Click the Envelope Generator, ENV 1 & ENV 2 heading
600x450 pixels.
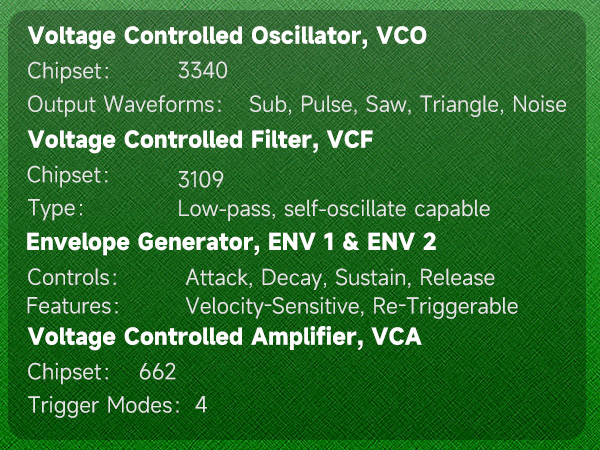(231, 243)
